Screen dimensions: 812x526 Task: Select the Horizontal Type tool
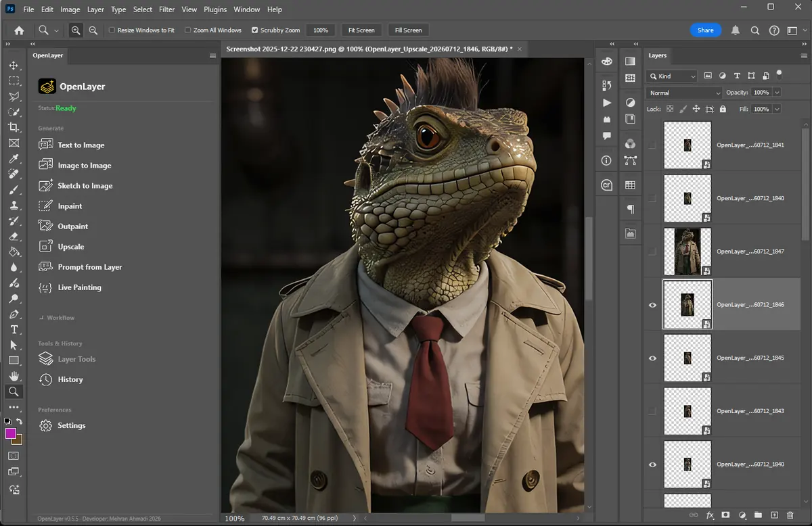click(14, 329)
